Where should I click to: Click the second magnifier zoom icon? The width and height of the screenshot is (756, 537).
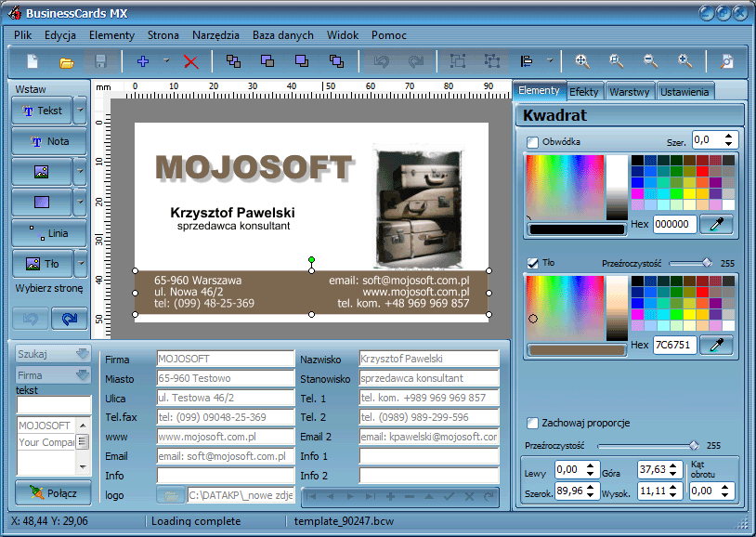(616, 61)
